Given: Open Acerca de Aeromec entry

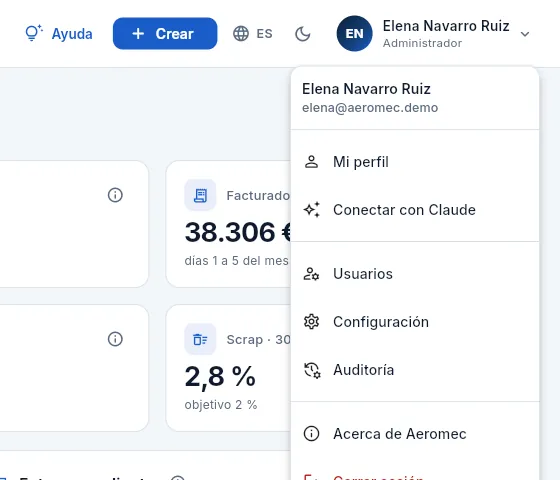Looking at the screenshot, I should (415, 434).
